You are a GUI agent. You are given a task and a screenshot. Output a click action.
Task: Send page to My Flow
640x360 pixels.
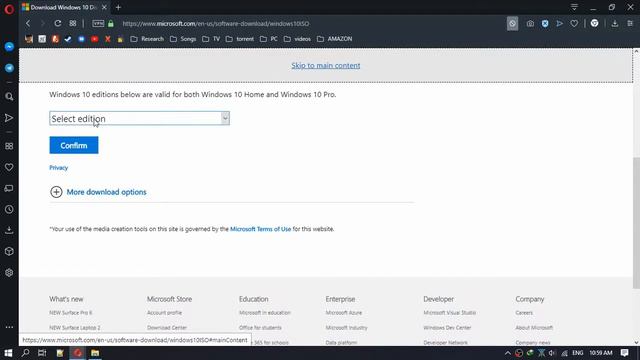tap(560, 24)
